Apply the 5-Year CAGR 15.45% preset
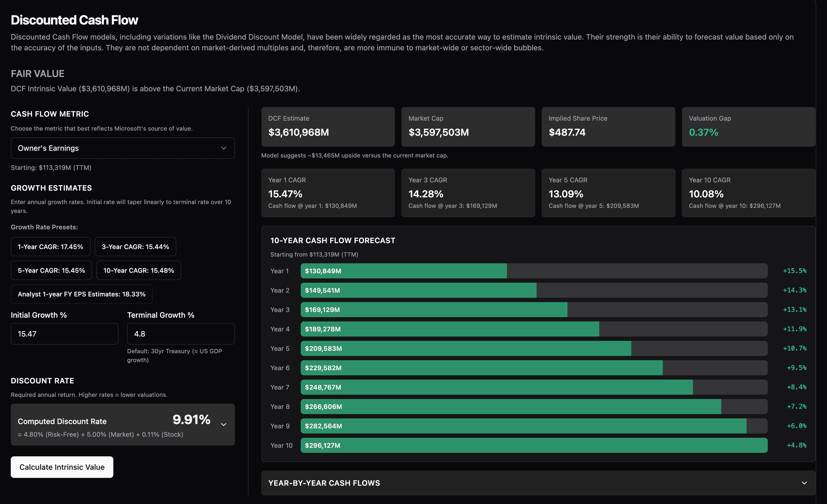The image size is (827, 504). [51, 271]
